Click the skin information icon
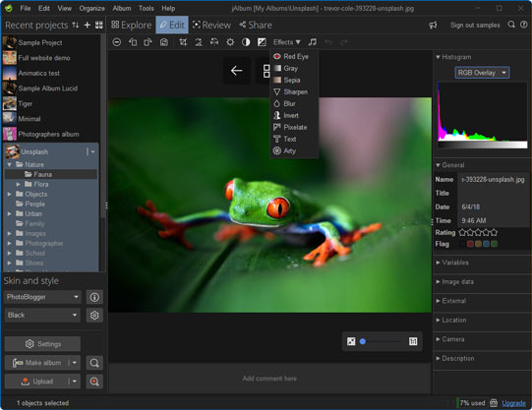The width and height of the screenshot is (532, 410). point(94,297)
